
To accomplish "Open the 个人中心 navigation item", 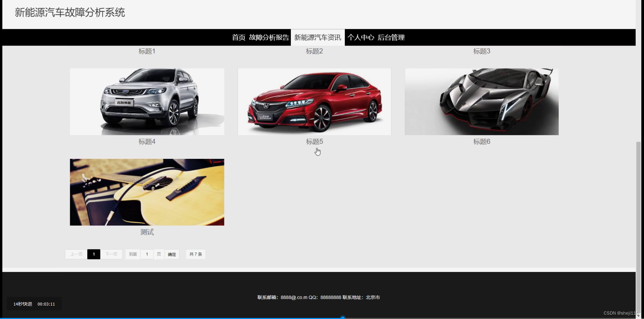I will pos(361,38).
